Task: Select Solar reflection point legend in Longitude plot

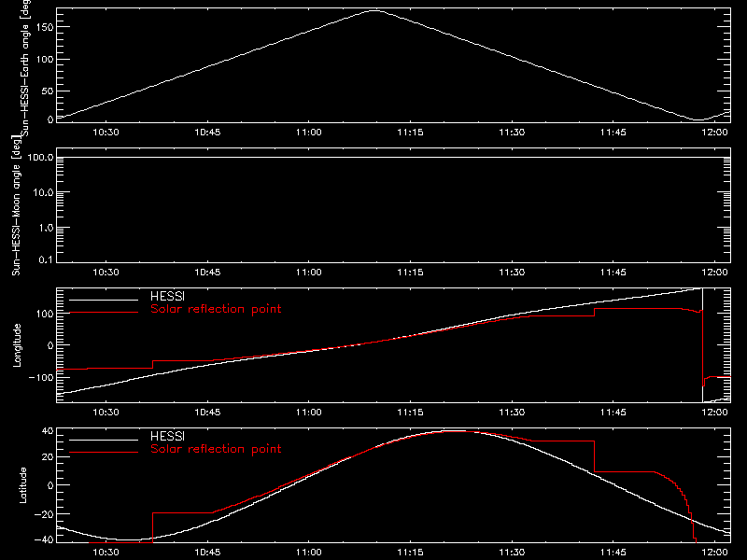Action: coord(216,309)
